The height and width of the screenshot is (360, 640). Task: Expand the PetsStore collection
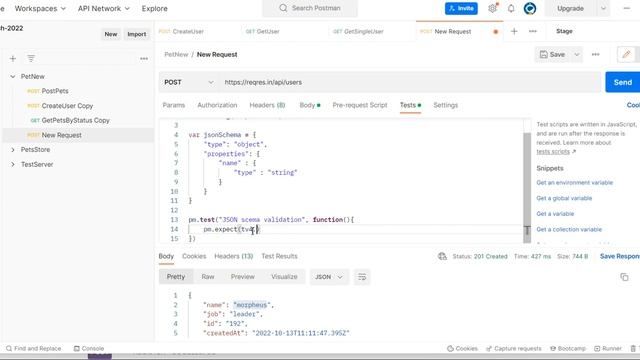pyautogui.click(x=13, y=150)
